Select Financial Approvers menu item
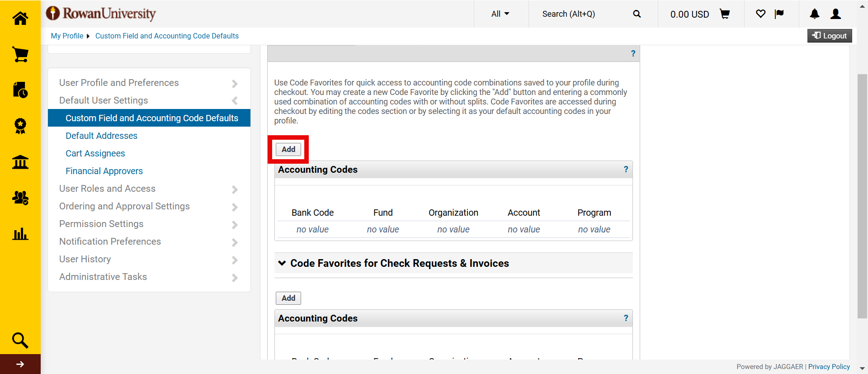 pos(104,171)
